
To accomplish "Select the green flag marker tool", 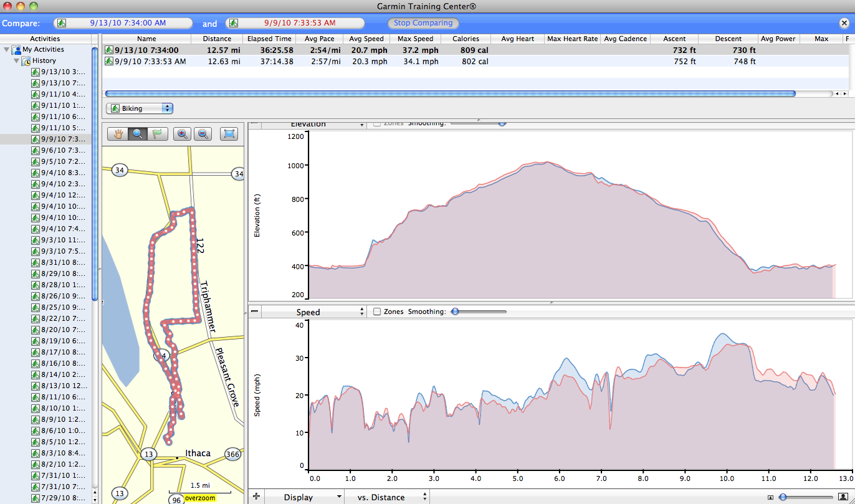I will click(x=159, y=133).
